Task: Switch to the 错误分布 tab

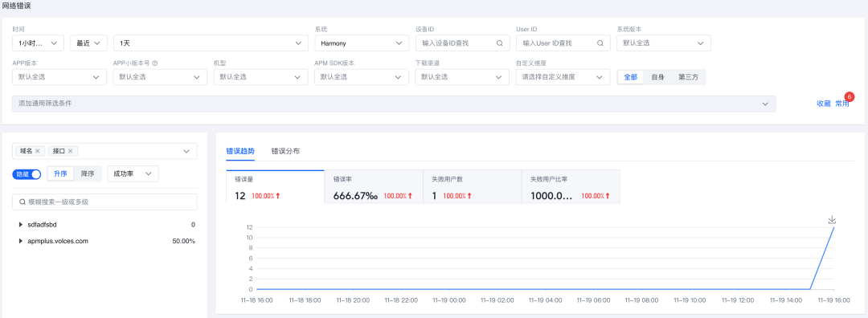Action: 285,151
